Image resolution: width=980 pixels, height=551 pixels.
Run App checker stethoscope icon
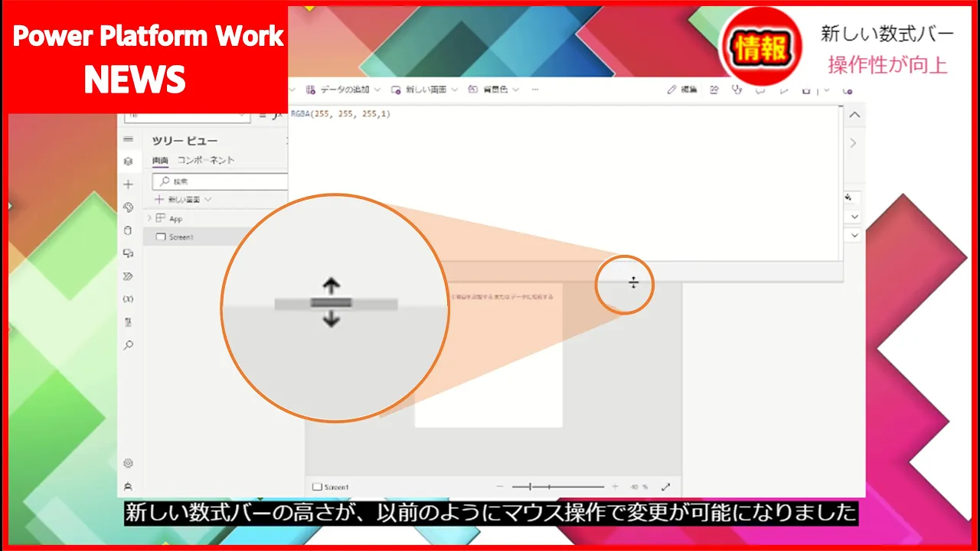click(x=737, y=90)
